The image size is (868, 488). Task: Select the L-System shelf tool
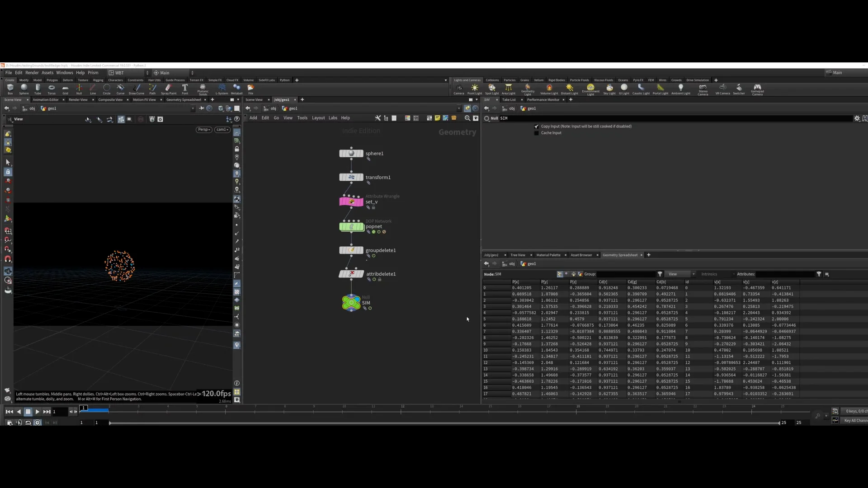click(x=222, y=89)
